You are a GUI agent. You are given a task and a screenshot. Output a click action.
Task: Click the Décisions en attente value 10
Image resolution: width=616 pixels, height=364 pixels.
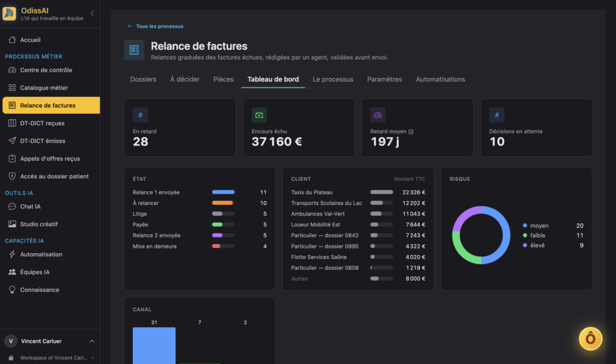[x=497, y=141]
